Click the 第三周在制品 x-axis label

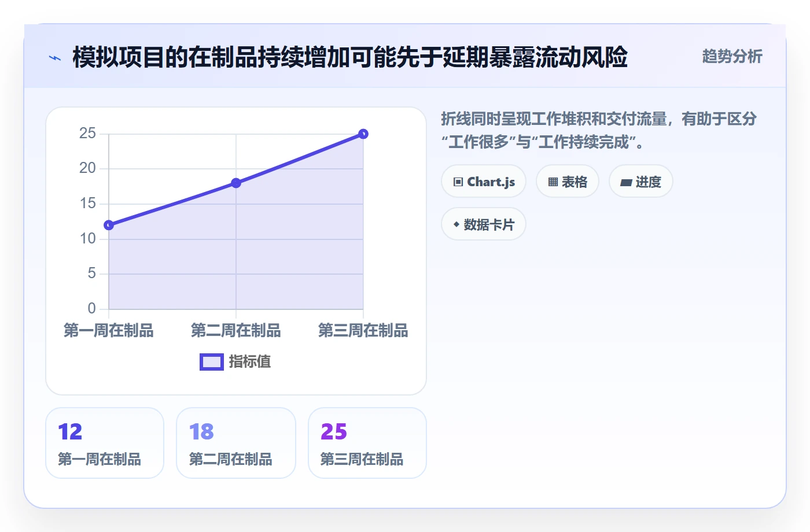pos(363,330)
